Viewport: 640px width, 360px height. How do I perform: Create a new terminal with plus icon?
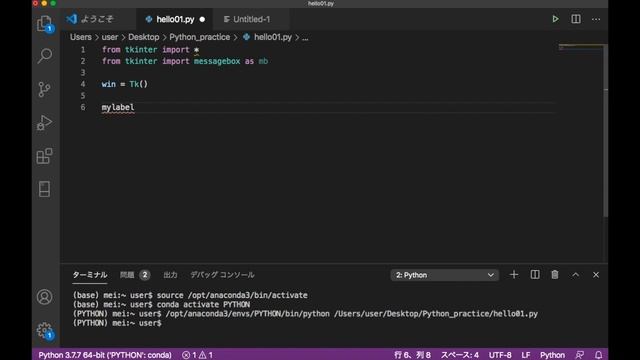514,275
